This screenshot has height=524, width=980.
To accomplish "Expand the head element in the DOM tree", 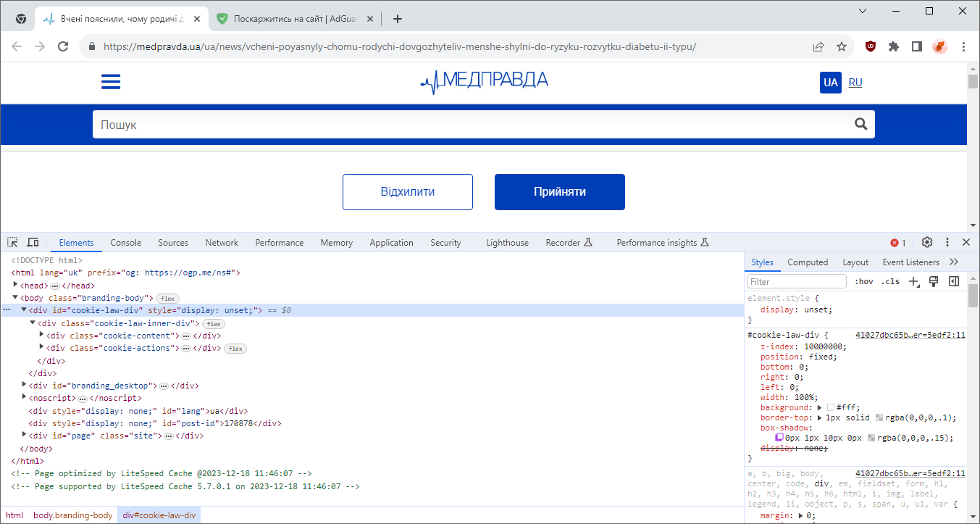I will [14, 285].
